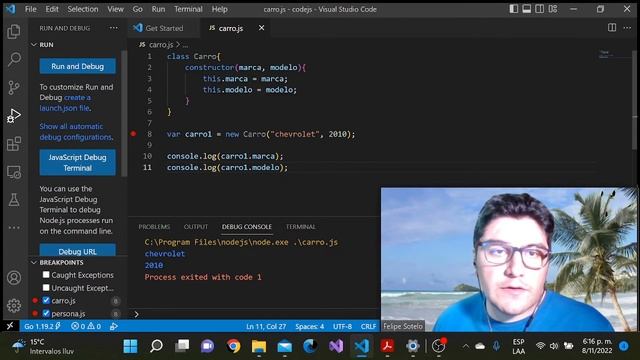640x360 pixels.
Task: Enable Uncaught Exceptions breakpoint checkbox
Action: pyautogui.click(x=46, y=288)
